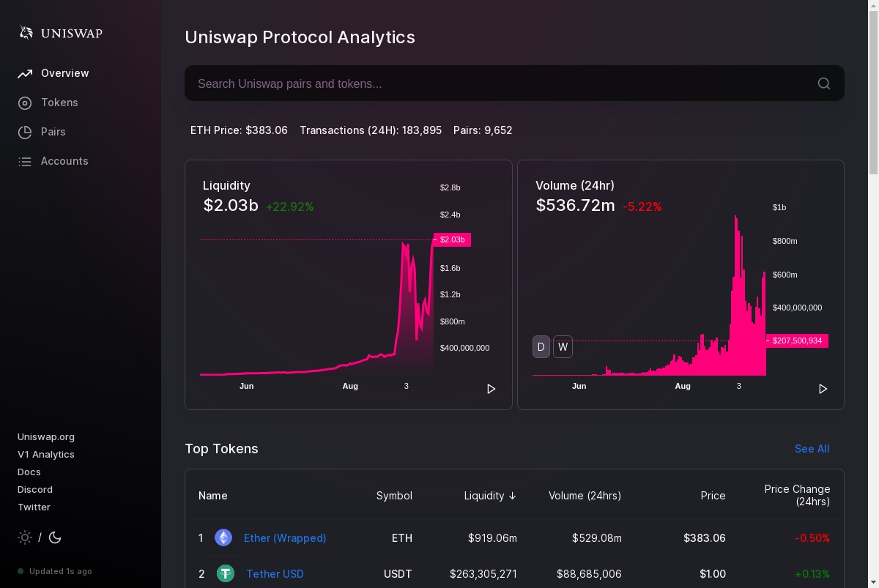The image size is (879, 588).
Task: Switch Volume chart to weekly (W)
Action: pyautogui.click(x=563, y=347)
